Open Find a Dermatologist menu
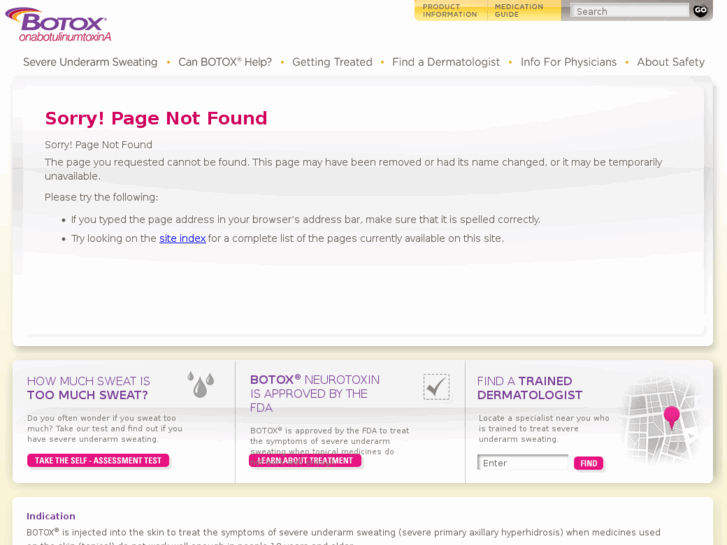The image size is (727, 545). click(x=446, y=62)
